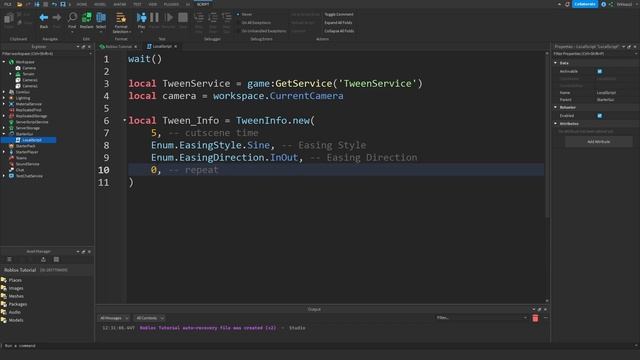Click the hamburger menu icon in Asset Manager

point(9,260)
